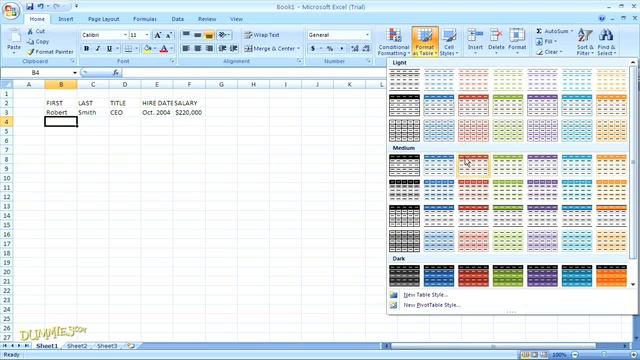The width and height of the screenshot is (640, 360).
Task: Click Merge & Center
Action: pos(269,49)
